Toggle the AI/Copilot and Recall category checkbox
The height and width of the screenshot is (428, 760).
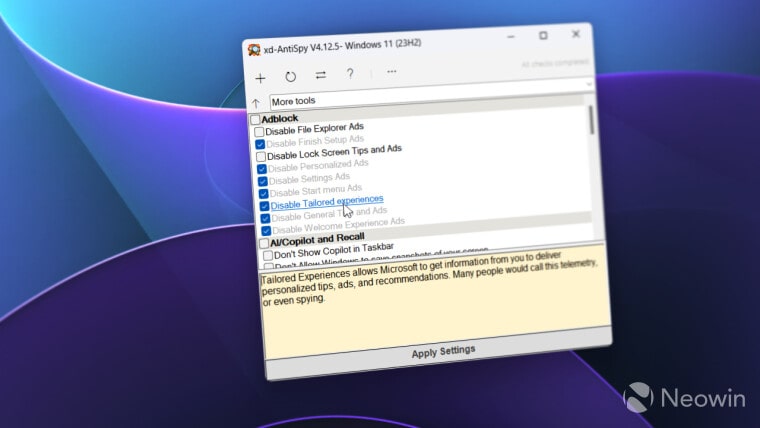click(264, 243)
